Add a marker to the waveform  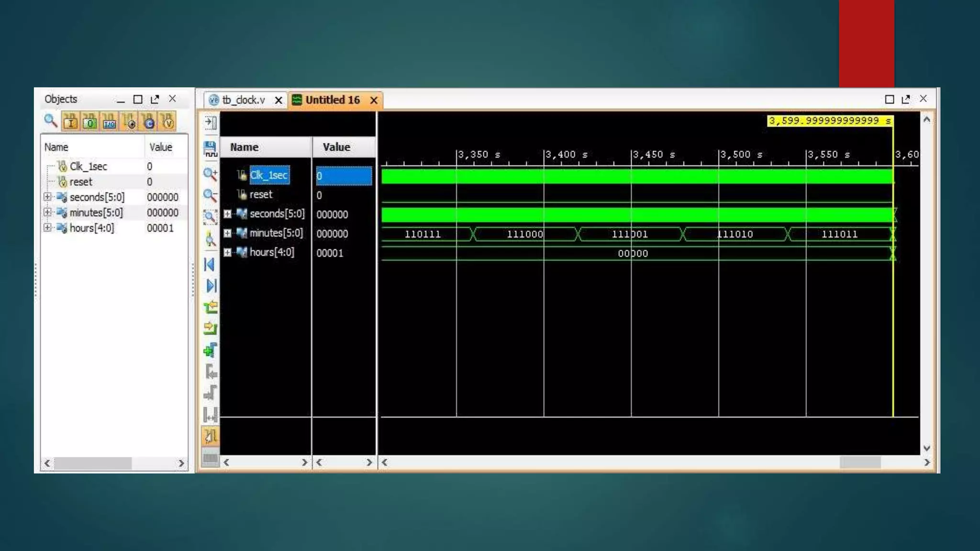pos(211,350)
